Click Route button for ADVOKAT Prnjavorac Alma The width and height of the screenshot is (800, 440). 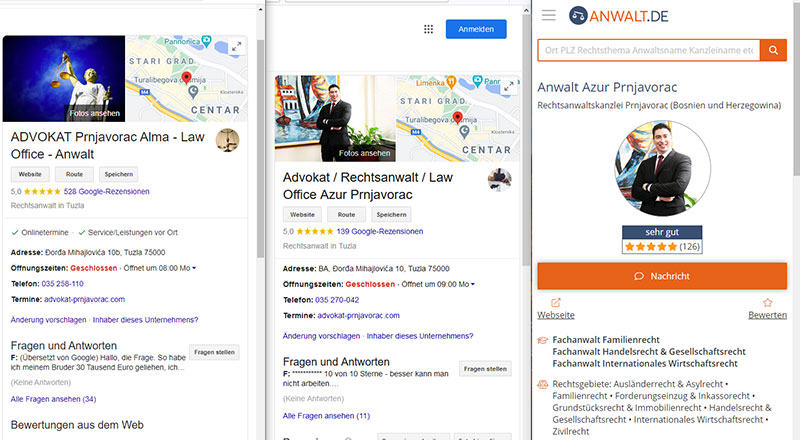point(74,174)
